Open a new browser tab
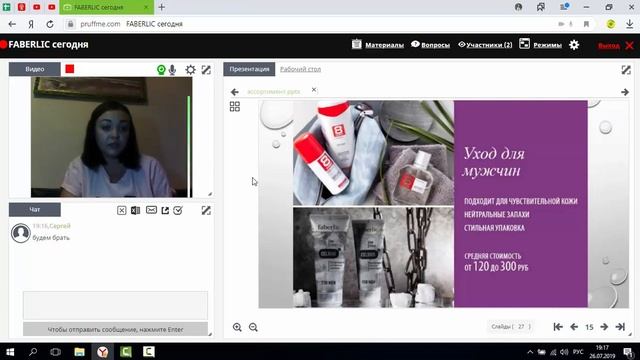 coord(162,7)
